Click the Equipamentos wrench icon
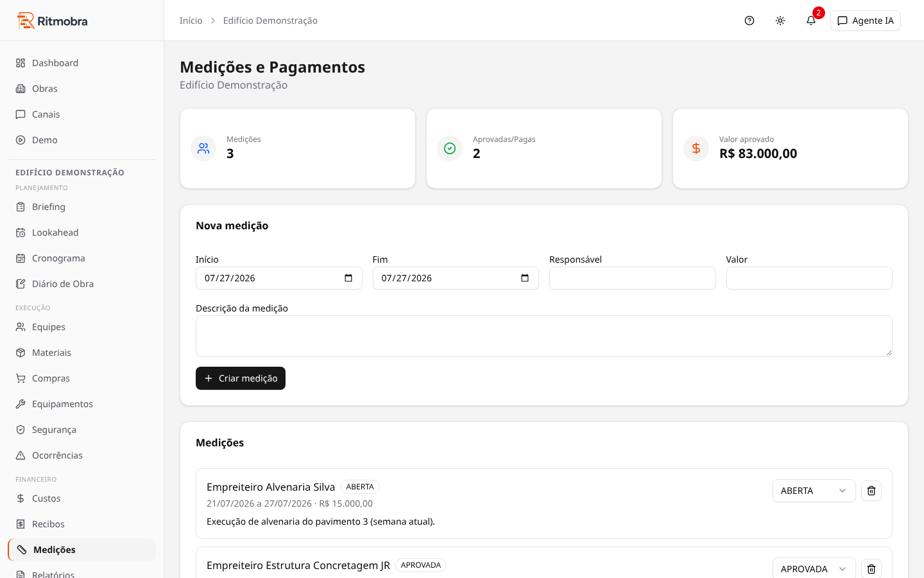Viewport: 924px width, 578px height. [21, 404]
